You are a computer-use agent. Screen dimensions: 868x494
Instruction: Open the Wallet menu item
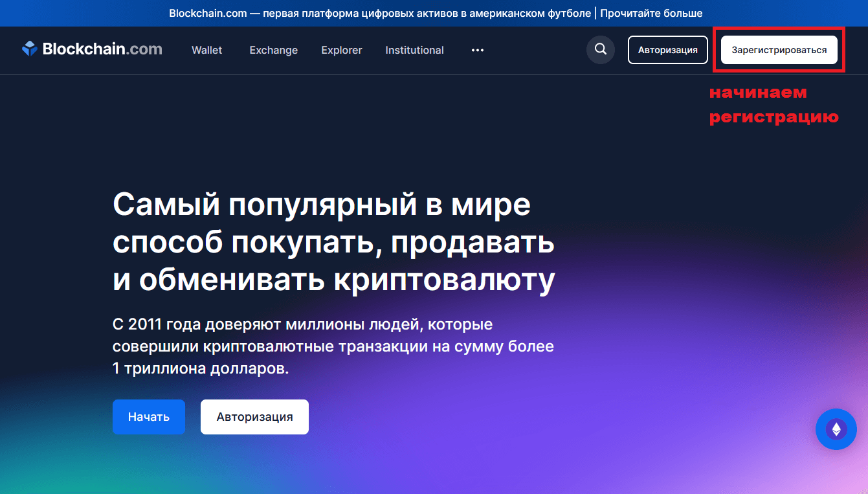(206, 50)
